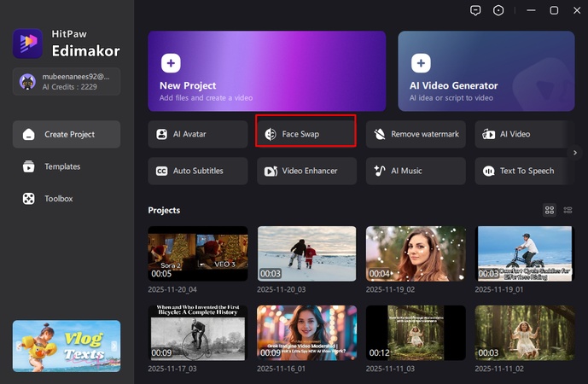Switch projects to grid view
The width and height of the screenshot is (588, 384).
pos(550,210)
